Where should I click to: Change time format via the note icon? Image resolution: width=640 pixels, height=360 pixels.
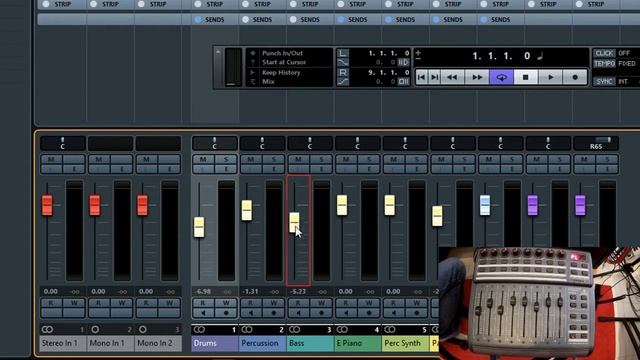540,56
